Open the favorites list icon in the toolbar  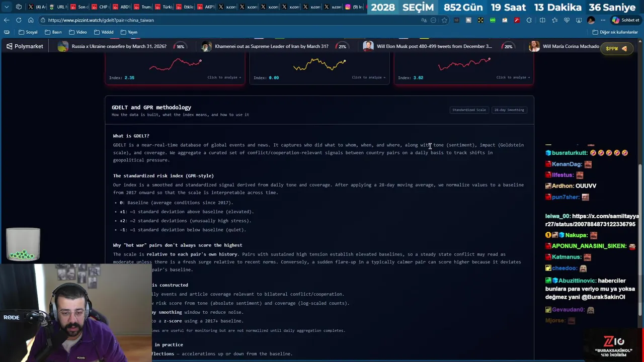click(x=554, y=20)
